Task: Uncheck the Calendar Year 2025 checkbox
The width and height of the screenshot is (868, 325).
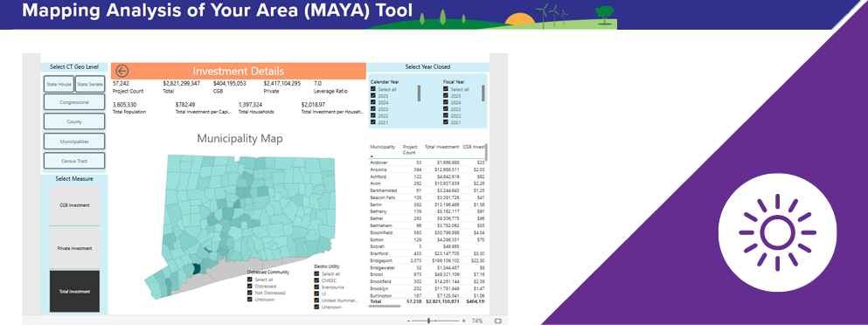Action: (x=373, y=96)
